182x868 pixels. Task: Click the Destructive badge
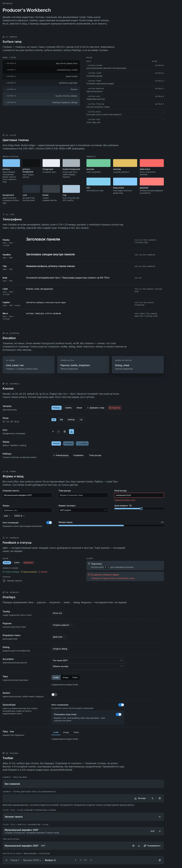pos(28,562)
